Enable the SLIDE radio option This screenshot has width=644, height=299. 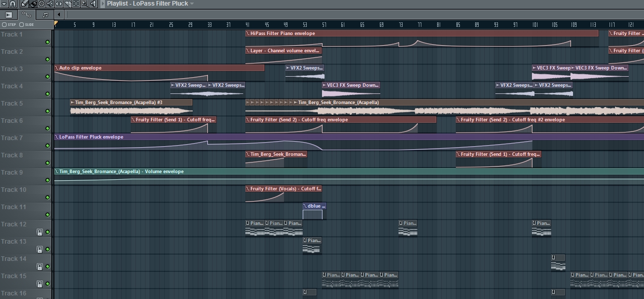click(22, 24)
